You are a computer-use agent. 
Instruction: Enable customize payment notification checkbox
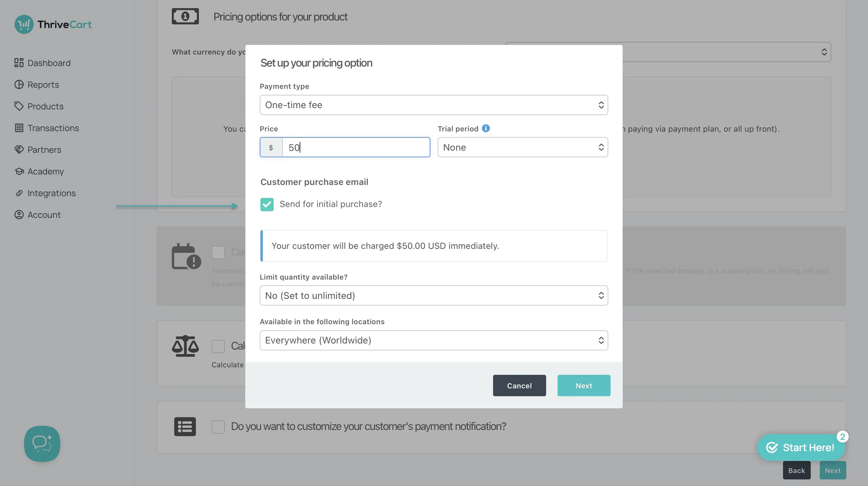click(x=218, y=427)
